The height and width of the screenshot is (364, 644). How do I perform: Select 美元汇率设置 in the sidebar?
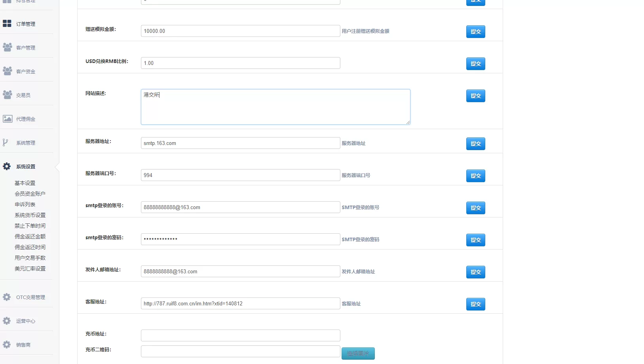30,269
